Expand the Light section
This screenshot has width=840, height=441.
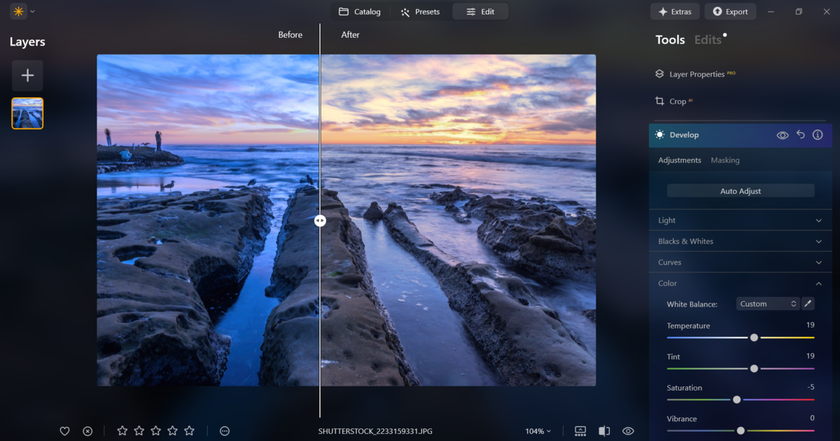tap(738, 220)
